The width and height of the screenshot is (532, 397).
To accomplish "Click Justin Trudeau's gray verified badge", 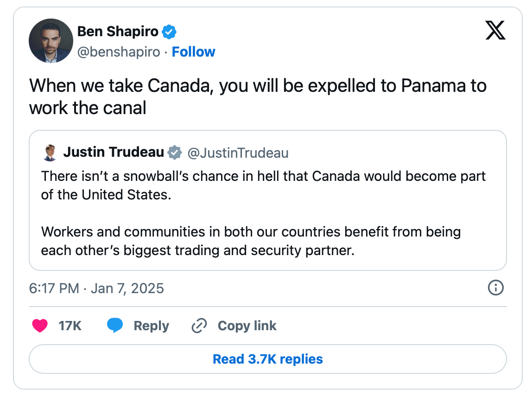I will click(x=175, y=153).
